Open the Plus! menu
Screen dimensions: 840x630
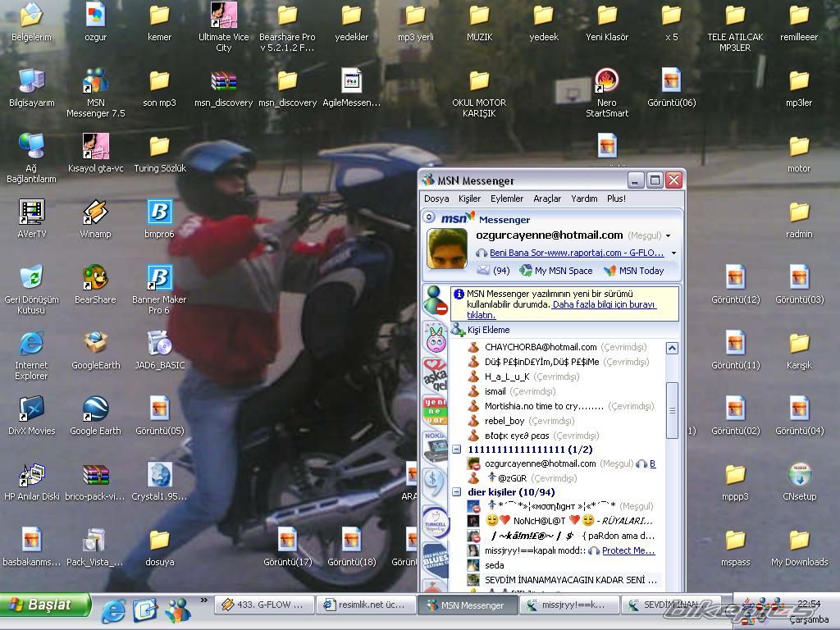click(x=616, y=199)
